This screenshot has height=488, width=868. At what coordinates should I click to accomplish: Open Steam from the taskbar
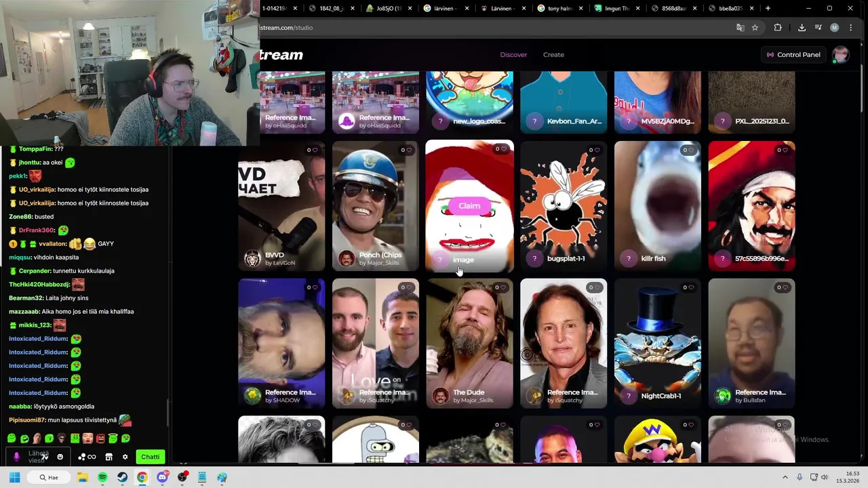pos(122,477)
